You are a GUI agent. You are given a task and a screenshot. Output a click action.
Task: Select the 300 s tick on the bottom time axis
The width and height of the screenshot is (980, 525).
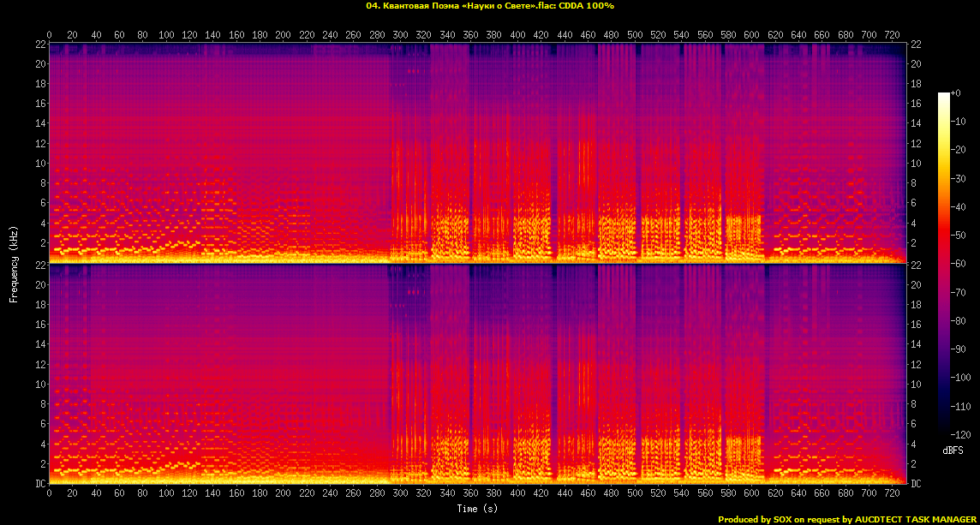coord(400,494)
